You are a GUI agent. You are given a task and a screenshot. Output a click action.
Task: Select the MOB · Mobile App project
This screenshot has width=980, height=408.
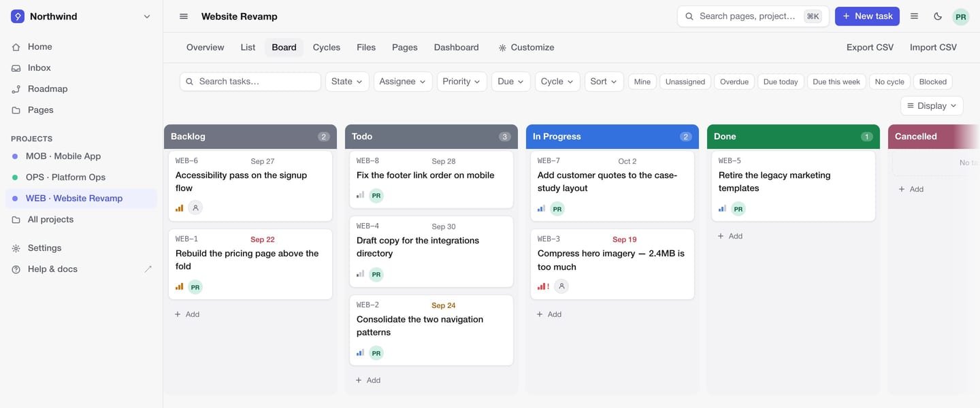pos(82,156)
